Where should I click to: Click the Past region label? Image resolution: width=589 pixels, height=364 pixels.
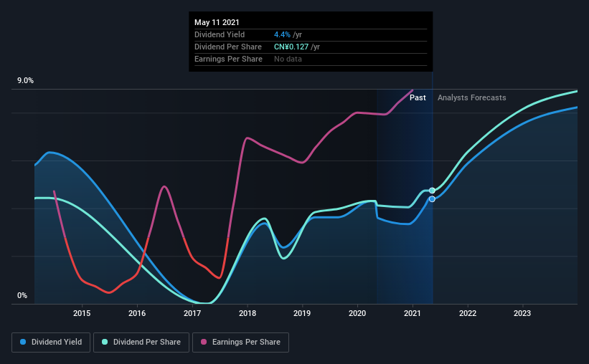418,97
